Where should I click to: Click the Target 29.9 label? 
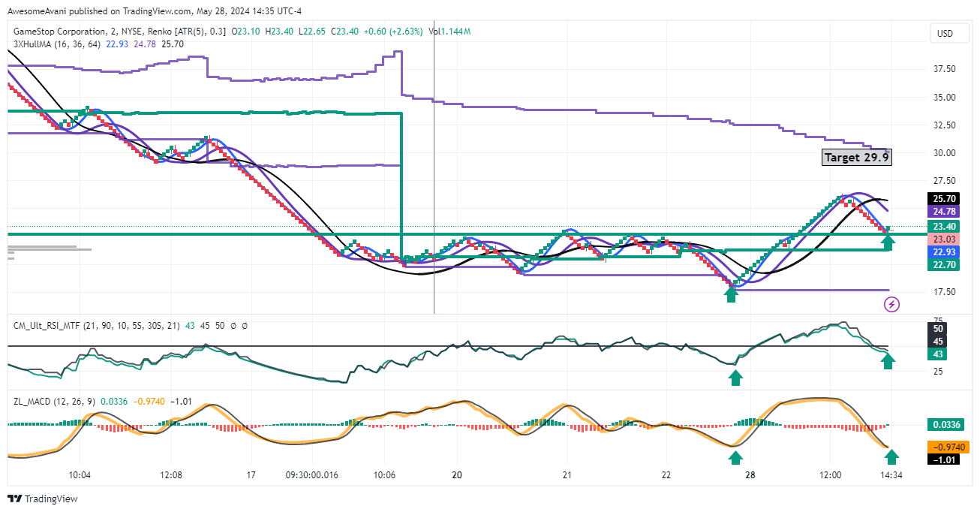point(856,157)
